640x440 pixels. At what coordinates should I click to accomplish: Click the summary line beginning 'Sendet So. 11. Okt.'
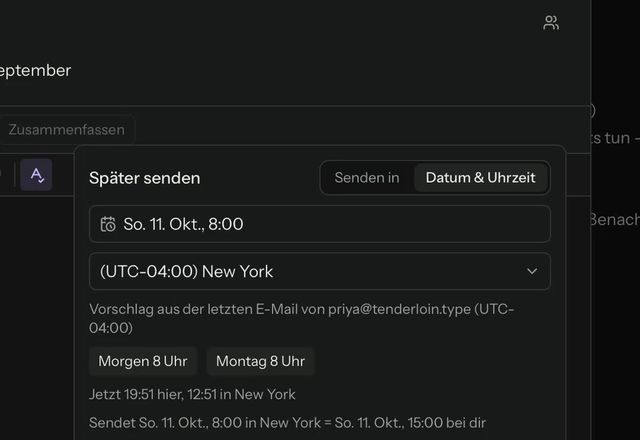(x=287, y=423)
